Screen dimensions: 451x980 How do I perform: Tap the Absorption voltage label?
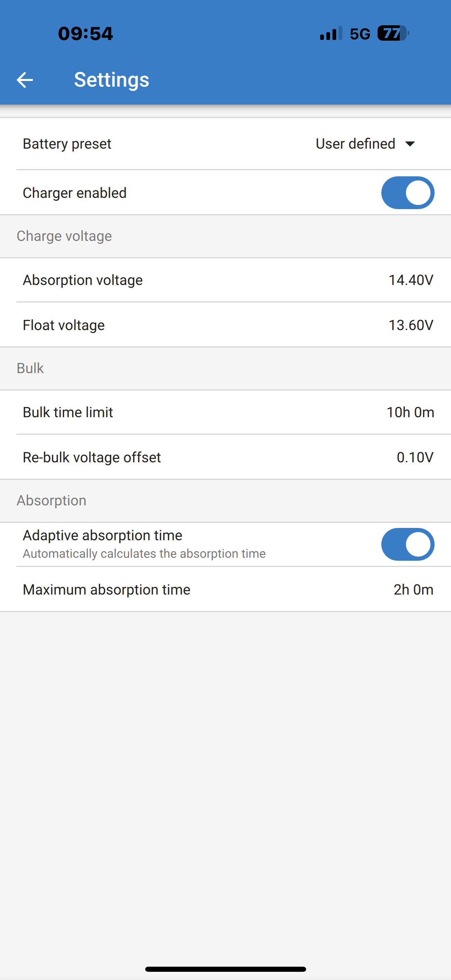83,280
